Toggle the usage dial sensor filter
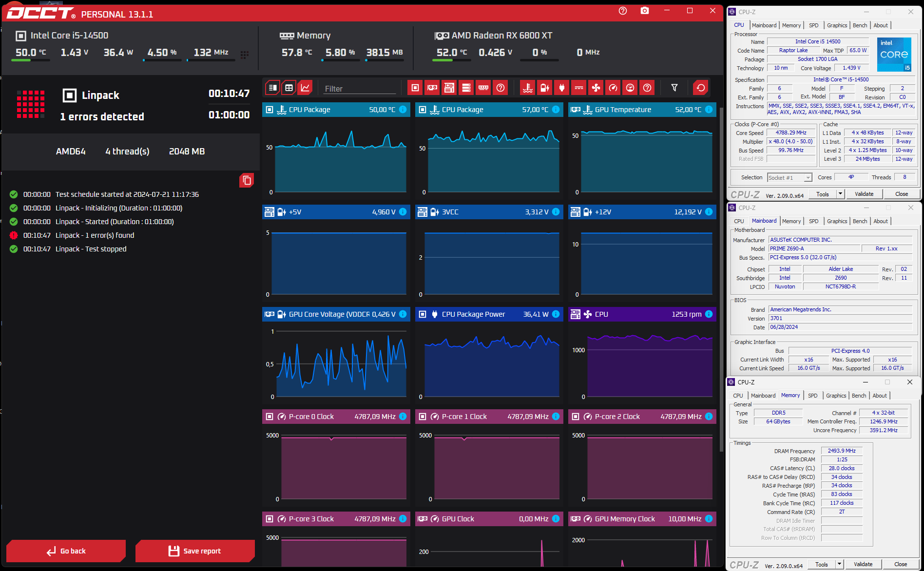The width and height of the screenshot is (924, 571). pyautogui.click(x=630, y=88)
